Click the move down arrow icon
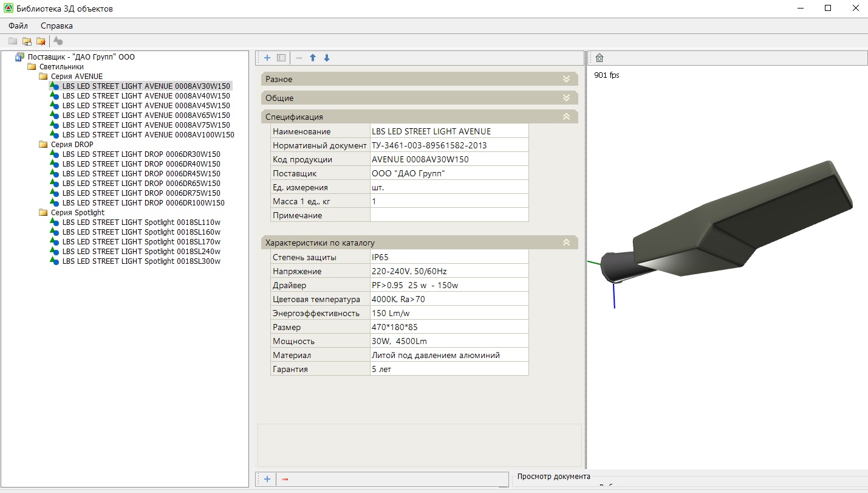 327,58
